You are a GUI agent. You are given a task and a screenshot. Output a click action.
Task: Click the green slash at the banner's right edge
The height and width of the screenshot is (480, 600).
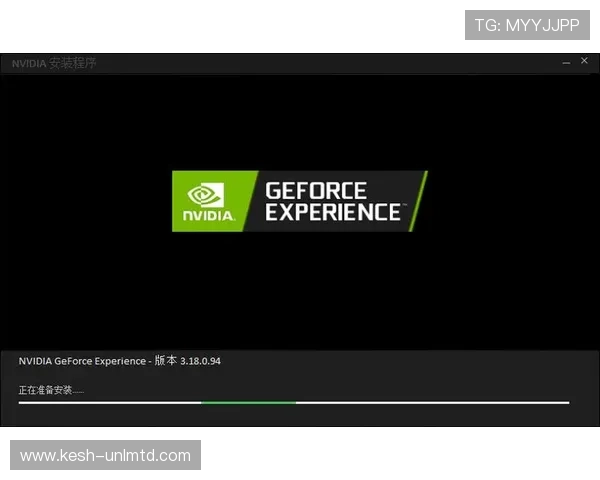[x=420, y=200]
